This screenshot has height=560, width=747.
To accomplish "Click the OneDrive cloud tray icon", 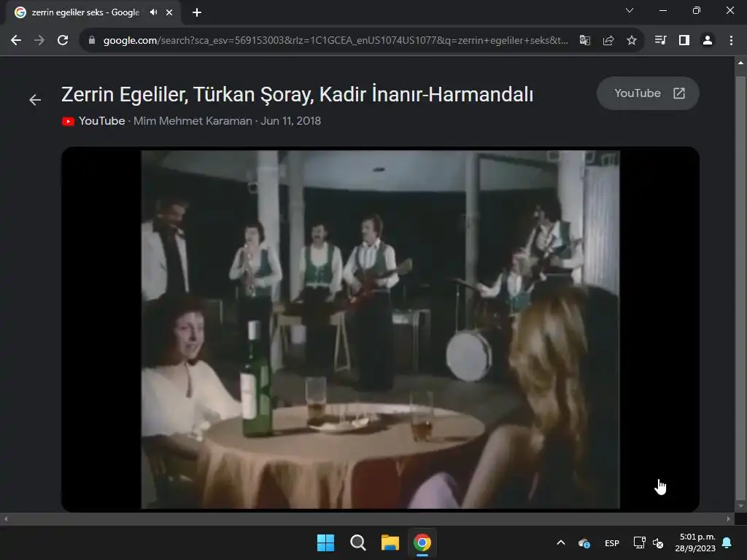I will (x=584, y=542).
